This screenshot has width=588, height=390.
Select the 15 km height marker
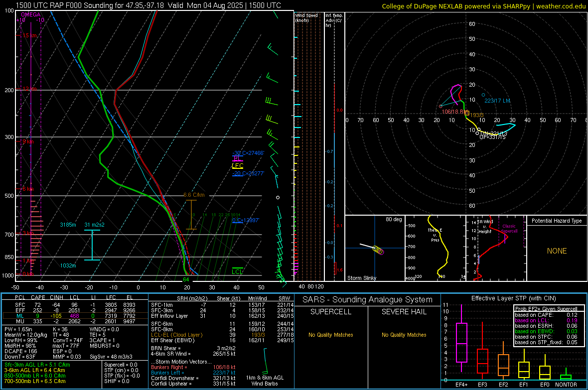point(29,35)
